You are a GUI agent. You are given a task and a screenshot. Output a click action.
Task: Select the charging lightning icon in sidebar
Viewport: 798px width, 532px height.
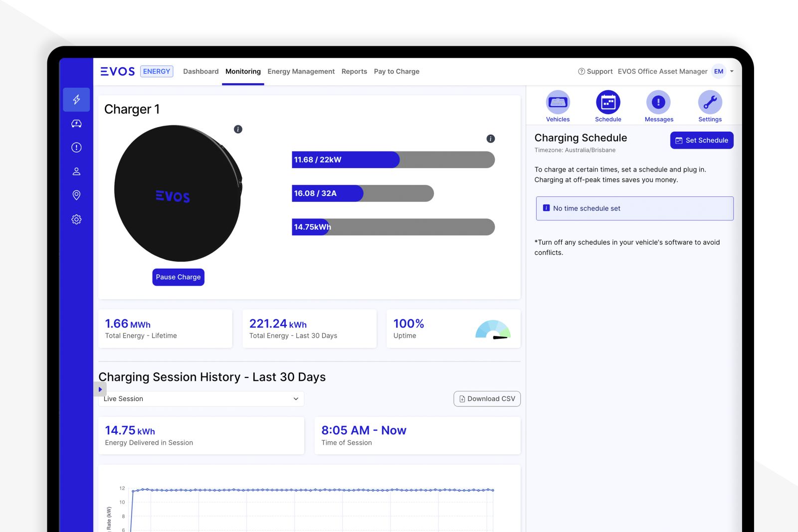pos(76,100)
